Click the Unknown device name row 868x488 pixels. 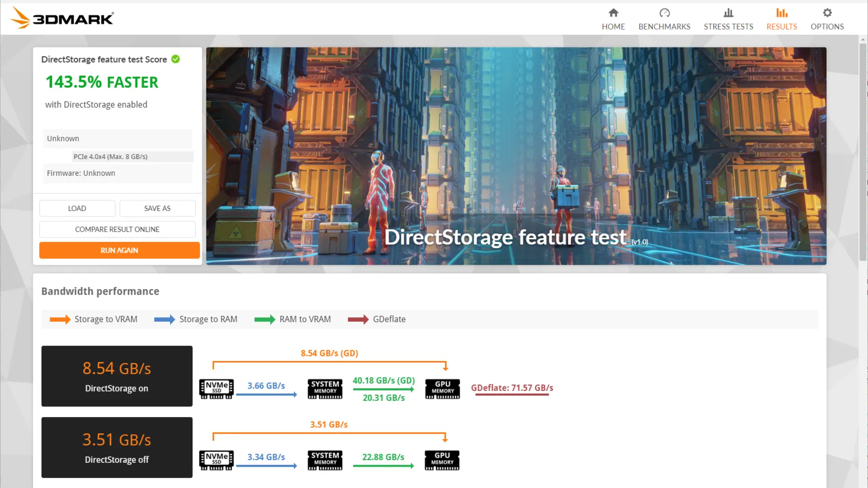point(118,139)
